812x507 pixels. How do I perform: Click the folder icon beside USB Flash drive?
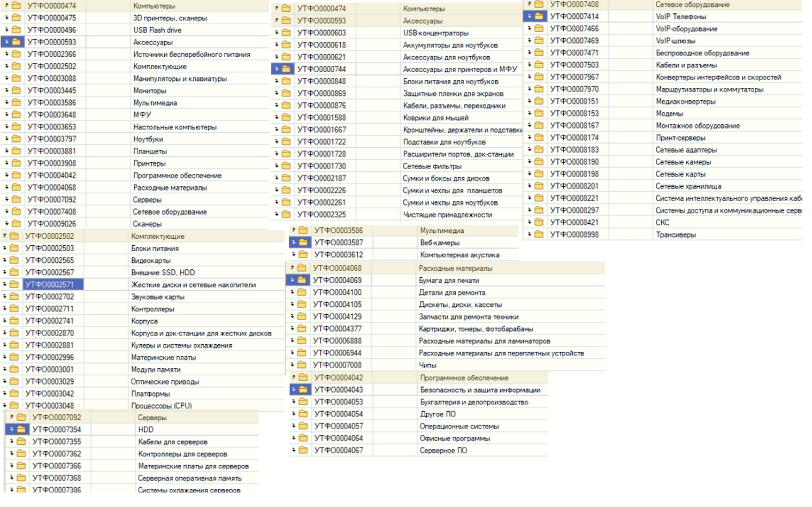(16, 30)
